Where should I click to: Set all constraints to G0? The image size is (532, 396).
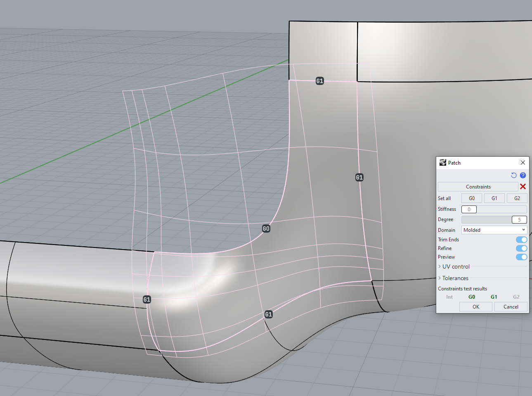pyautogui.click(x=472, y=198)
